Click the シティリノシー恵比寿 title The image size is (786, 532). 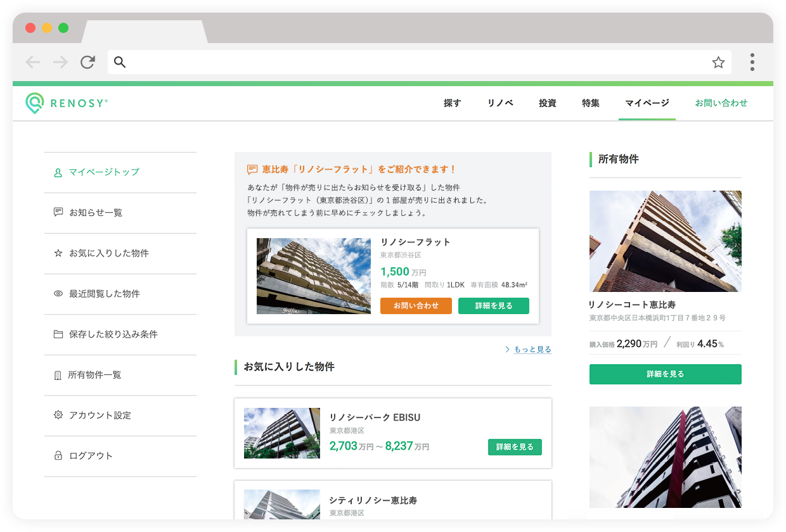(x=373, y=500)
